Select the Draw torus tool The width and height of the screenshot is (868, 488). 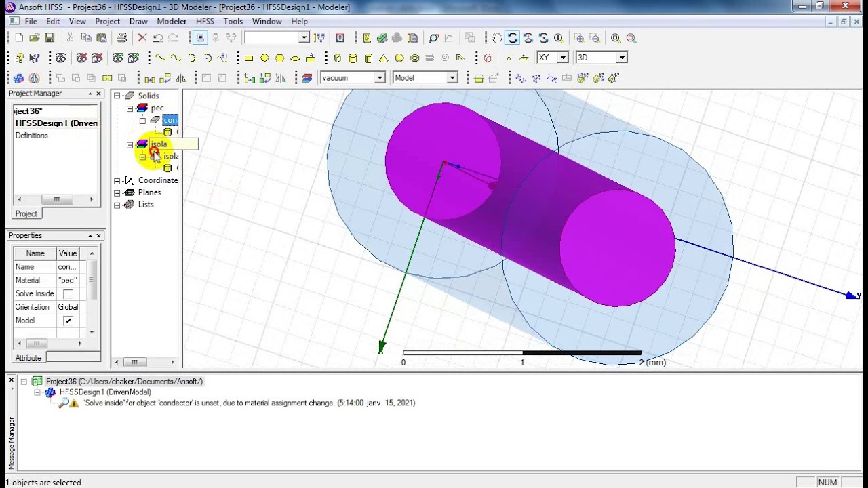[x=415, y=58]
